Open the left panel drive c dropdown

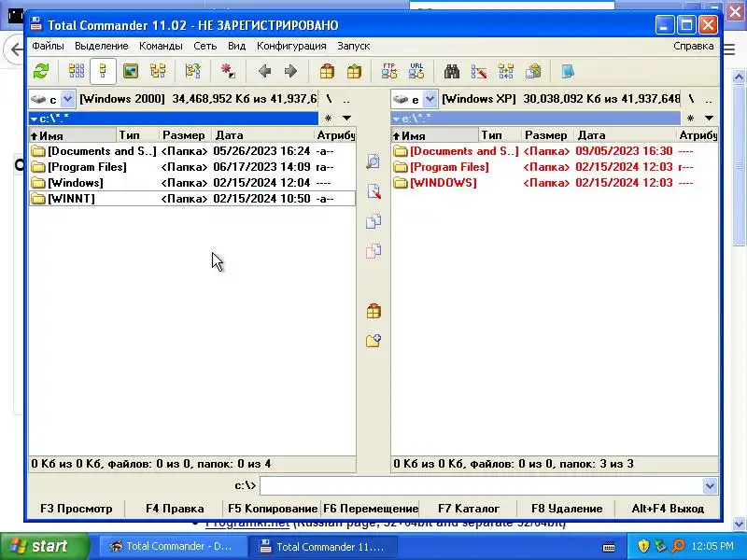coord(68,99)
